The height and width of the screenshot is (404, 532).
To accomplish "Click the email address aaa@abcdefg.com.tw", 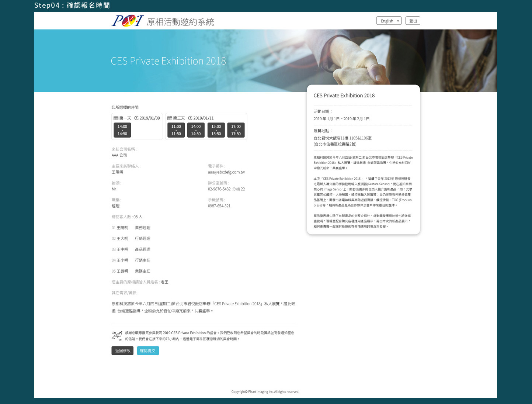I will pyautogui.click(x=227, y=172).
